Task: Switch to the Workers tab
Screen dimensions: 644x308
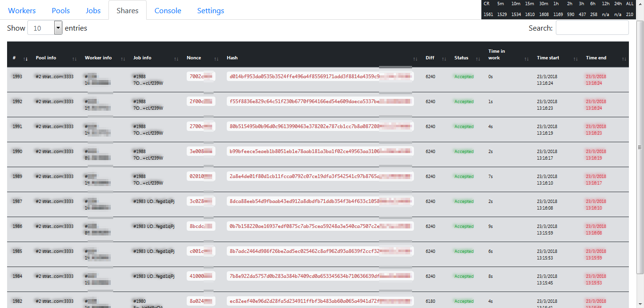Action: pos(22,10)
